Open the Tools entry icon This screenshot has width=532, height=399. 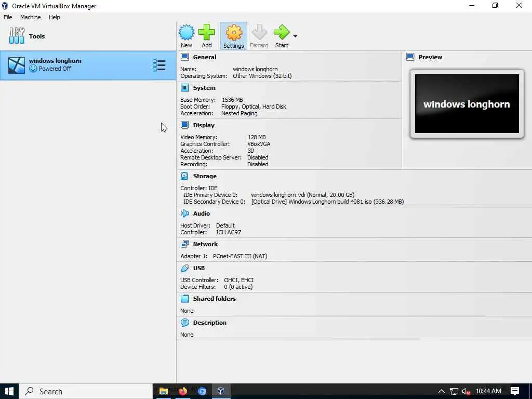pos(17,36)
